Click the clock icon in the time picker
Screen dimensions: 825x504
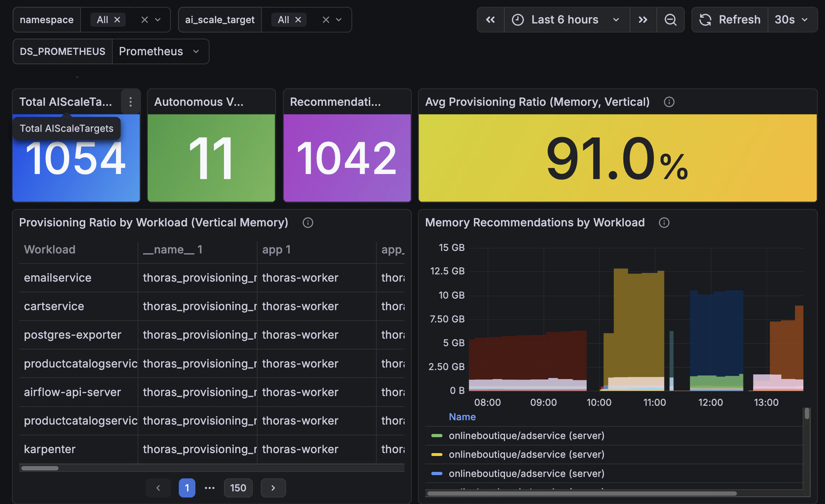(518, 20)
